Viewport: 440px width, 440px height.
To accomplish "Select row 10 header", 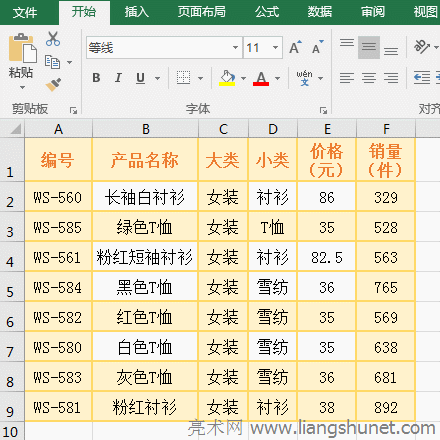I will pyautogui.click(x=12, y=431).
